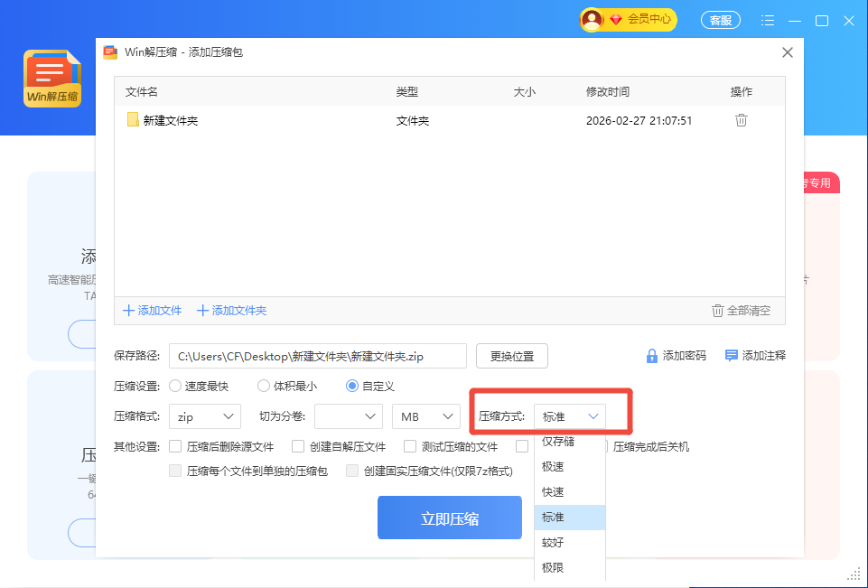Check the 创建自解压文件 checkbox
The image size is (868, 588).
click(298, 446)
